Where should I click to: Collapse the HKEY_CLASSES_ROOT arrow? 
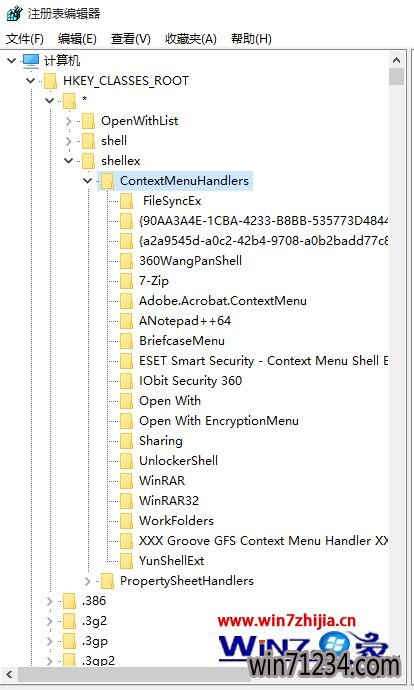(x=31, y=81)
